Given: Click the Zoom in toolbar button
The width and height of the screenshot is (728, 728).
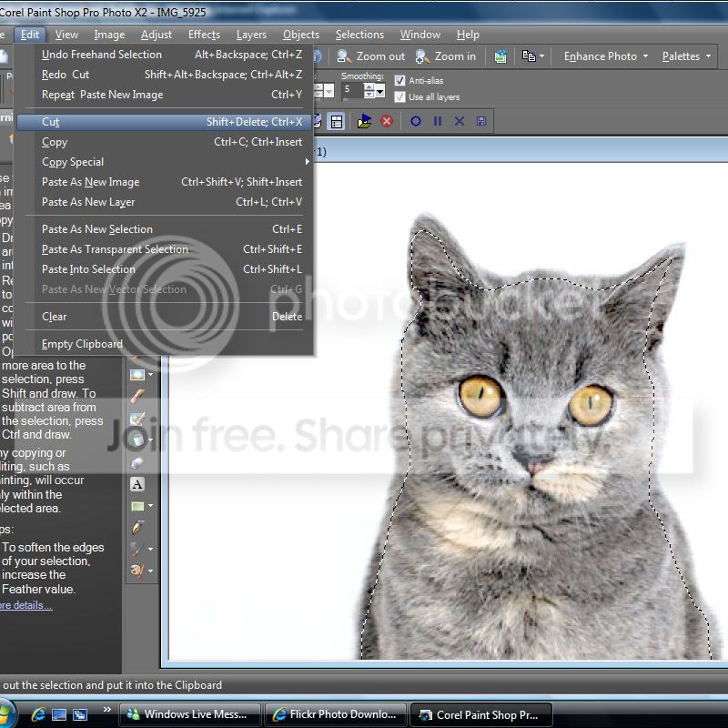Looking at the screenshot, I should 446,56.
